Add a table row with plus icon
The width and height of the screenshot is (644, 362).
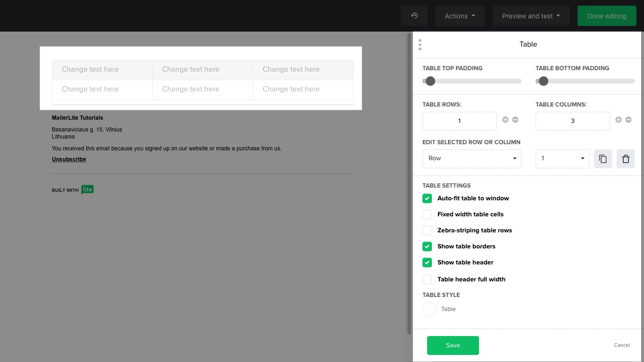pyautogui.click(x=505, y=120)
